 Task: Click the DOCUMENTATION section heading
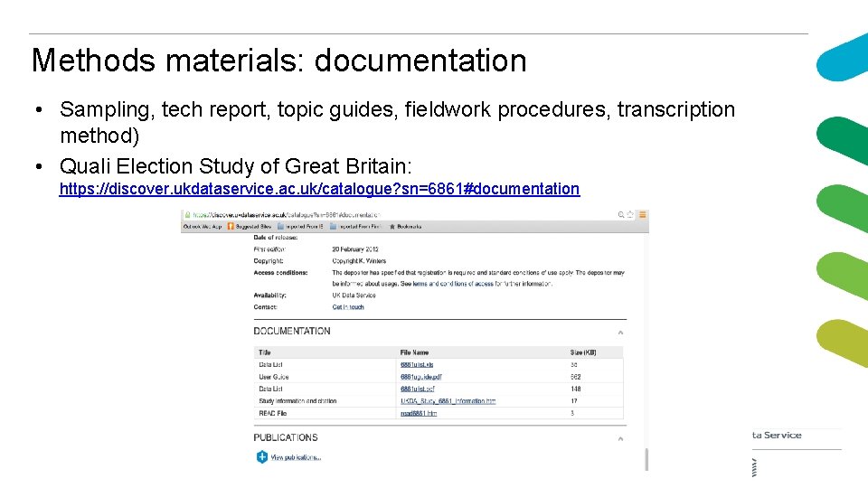click(x=292, y=331)
